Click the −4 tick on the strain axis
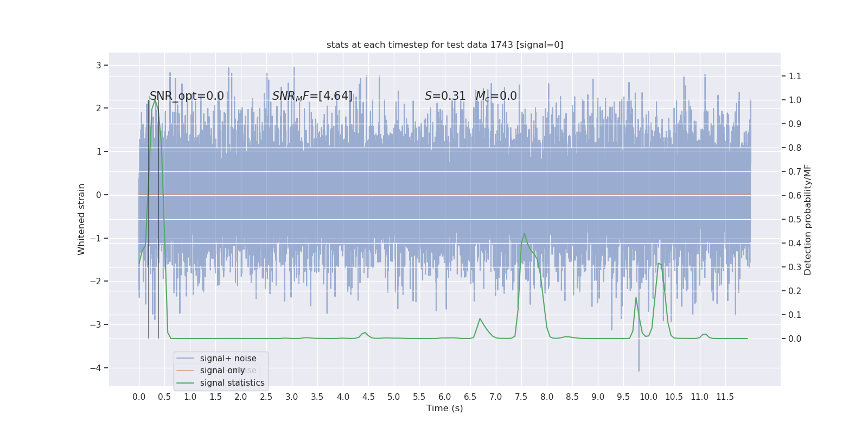868x434 pixels. [x=95, y=368]
